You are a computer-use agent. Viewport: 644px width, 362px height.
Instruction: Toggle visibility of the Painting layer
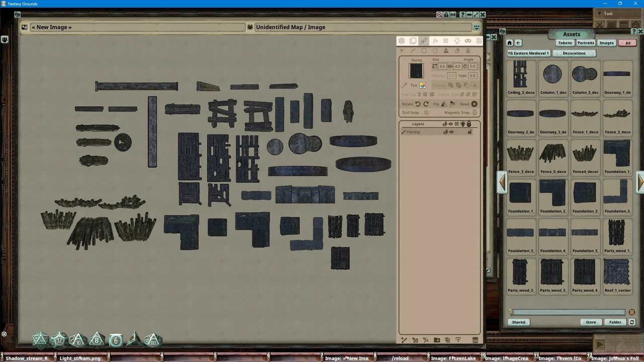(451, 132)
